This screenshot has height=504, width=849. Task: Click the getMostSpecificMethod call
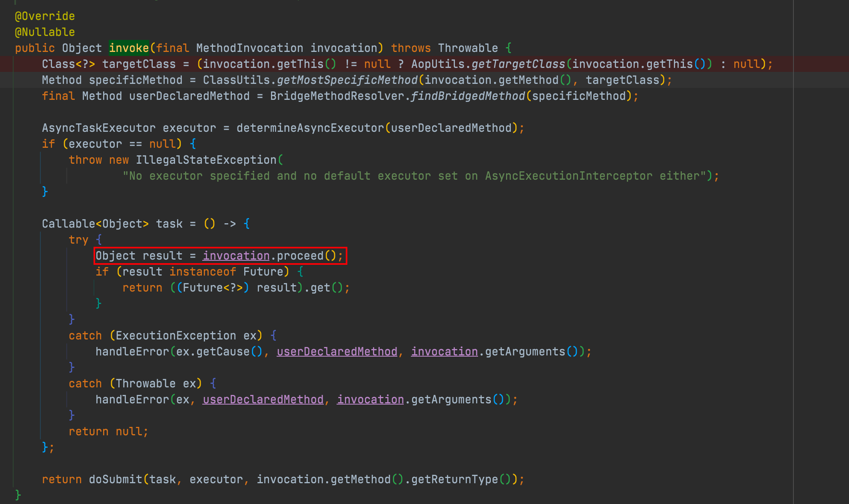[347, 80]
